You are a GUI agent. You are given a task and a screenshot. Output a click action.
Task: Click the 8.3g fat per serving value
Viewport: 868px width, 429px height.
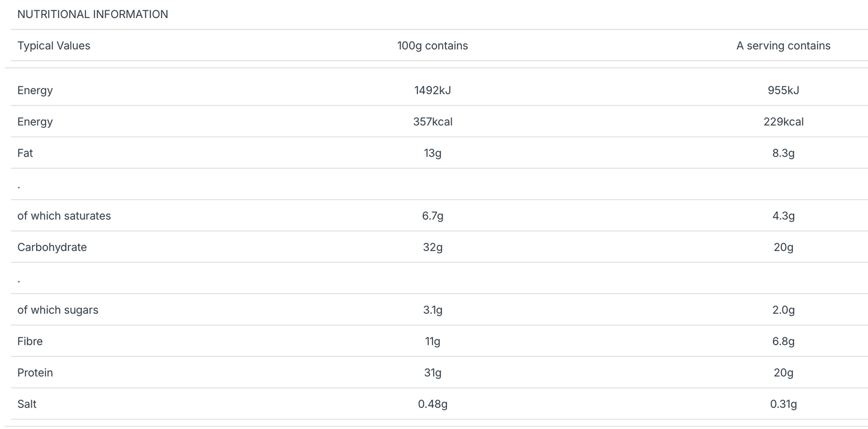[x=783, y=153]
